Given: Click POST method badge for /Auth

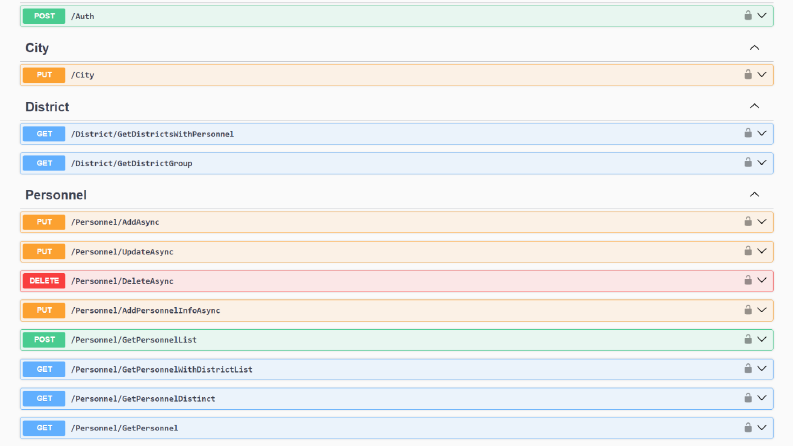Looking at the screenshot, I should (44, 16).
